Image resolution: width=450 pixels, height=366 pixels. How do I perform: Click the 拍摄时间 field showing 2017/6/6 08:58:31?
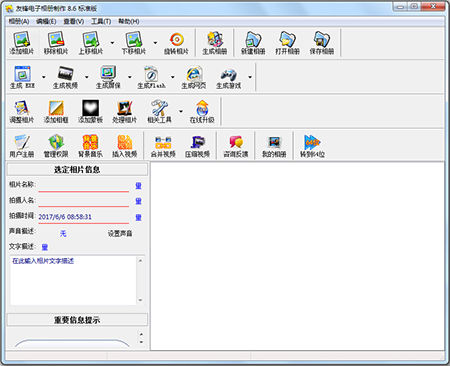pos(84,217)
